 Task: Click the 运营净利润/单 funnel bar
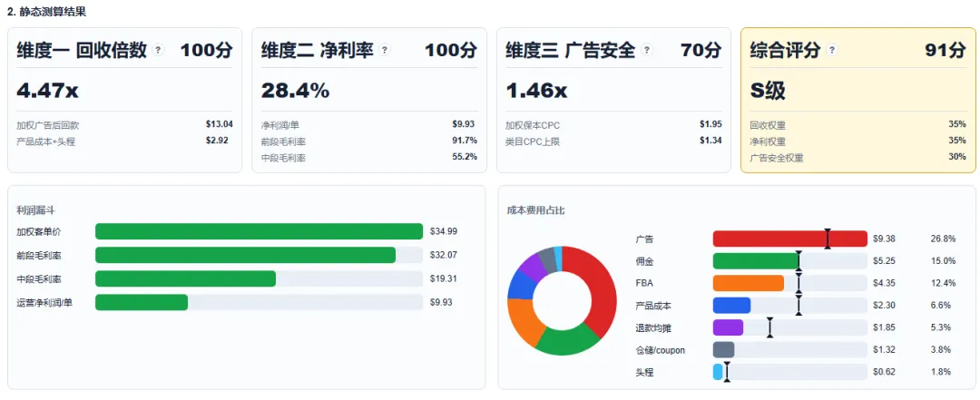142,303
